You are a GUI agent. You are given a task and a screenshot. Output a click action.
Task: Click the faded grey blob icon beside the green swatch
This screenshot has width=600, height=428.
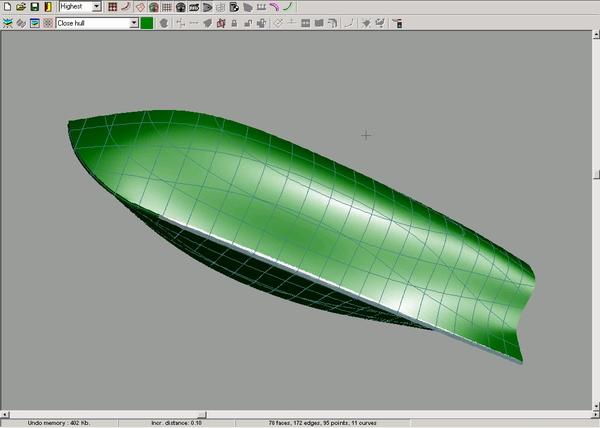pyautogui.click(x=164, y=23)
